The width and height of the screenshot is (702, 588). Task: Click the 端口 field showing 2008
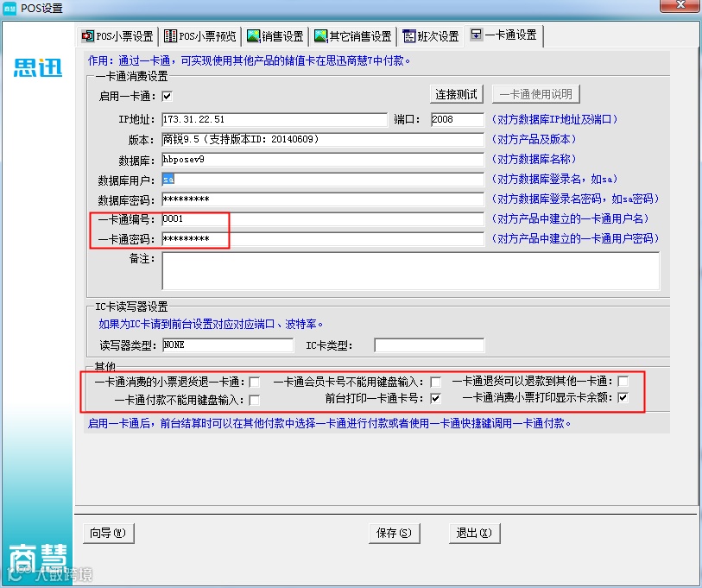coord(457,119)
